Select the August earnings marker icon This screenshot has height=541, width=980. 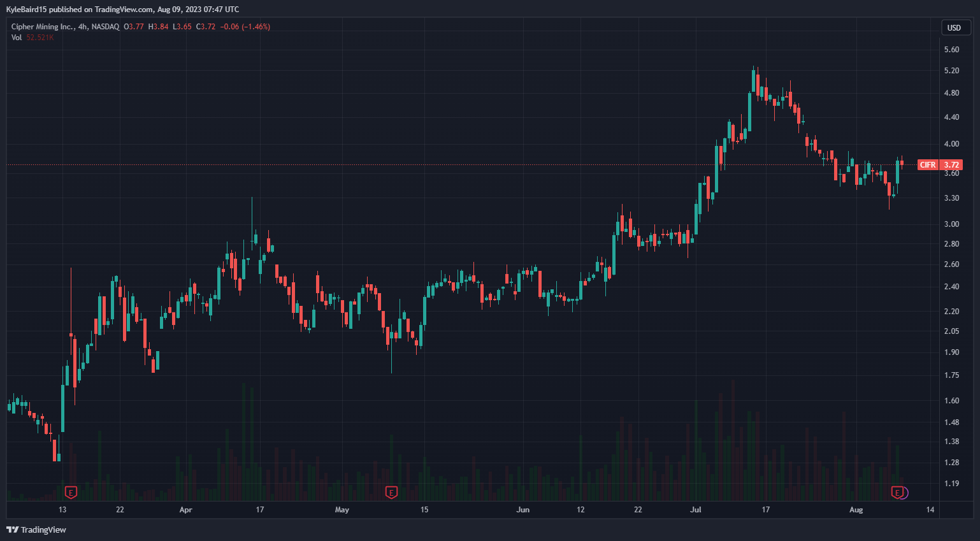pos(899,492)
